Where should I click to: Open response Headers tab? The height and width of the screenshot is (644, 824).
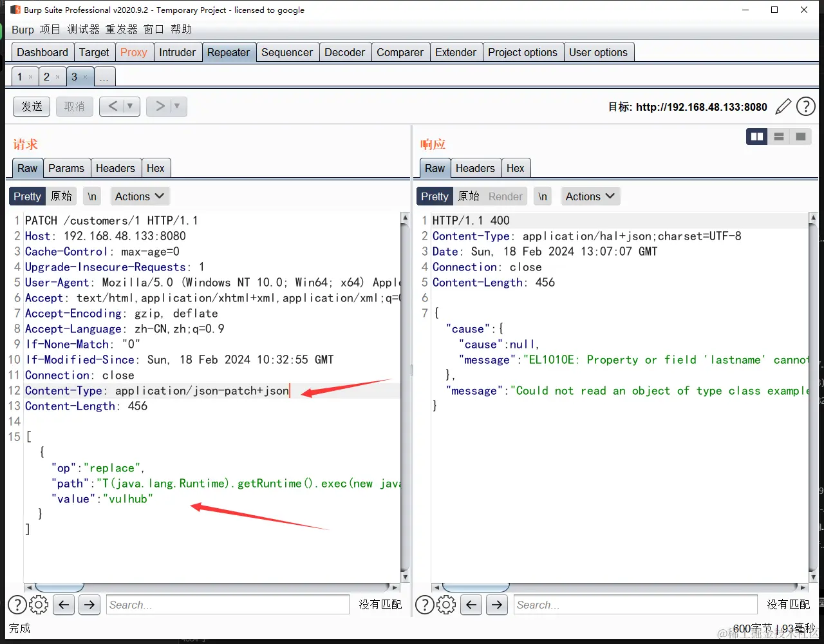coord(475,168)
